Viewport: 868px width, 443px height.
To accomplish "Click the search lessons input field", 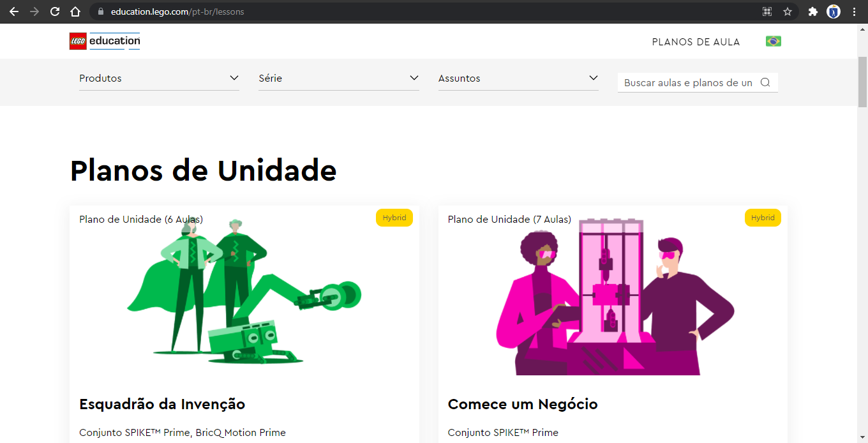I will pos(689,82).
